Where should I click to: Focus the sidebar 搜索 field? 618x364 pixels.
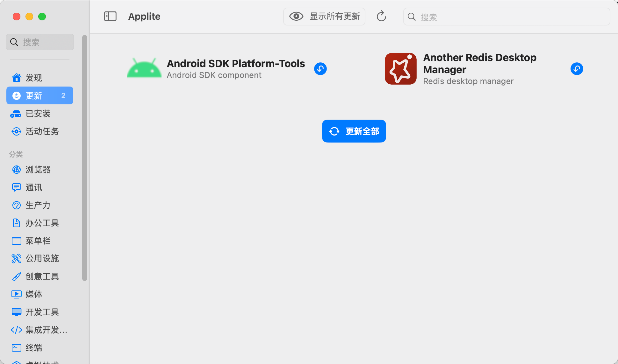point(40,42)
